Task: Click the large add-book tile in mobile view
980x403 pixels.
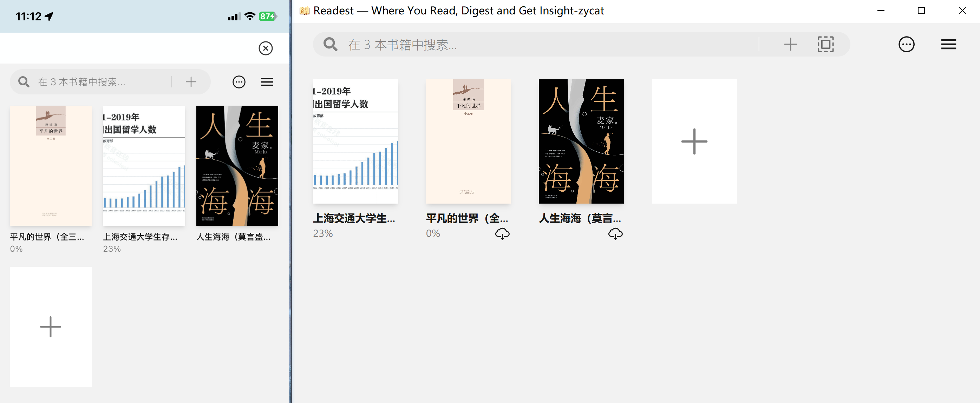Action: (x=51, y=326)
